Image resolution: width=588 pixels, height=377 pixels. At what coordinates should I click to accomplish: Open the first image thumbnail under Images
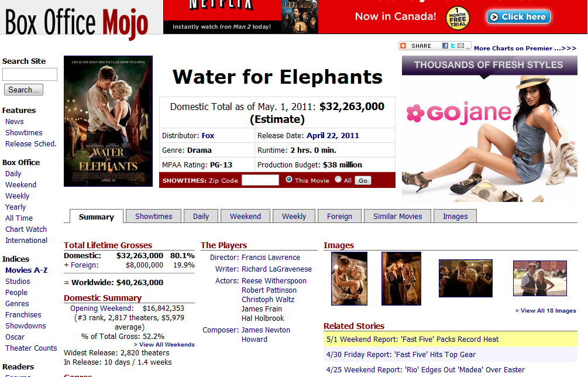click(349, 279)
